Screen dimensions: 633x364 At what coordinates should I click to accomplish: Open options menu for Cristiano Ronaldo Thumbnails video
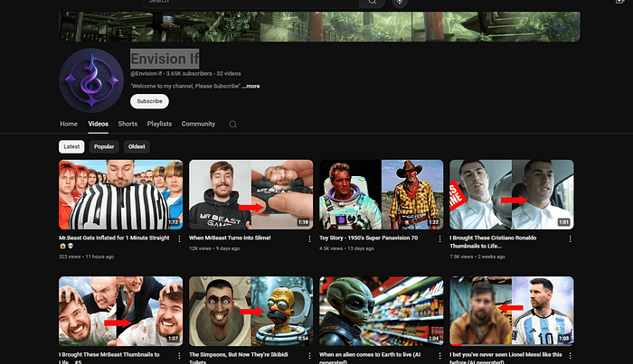[x=570, y=239]
